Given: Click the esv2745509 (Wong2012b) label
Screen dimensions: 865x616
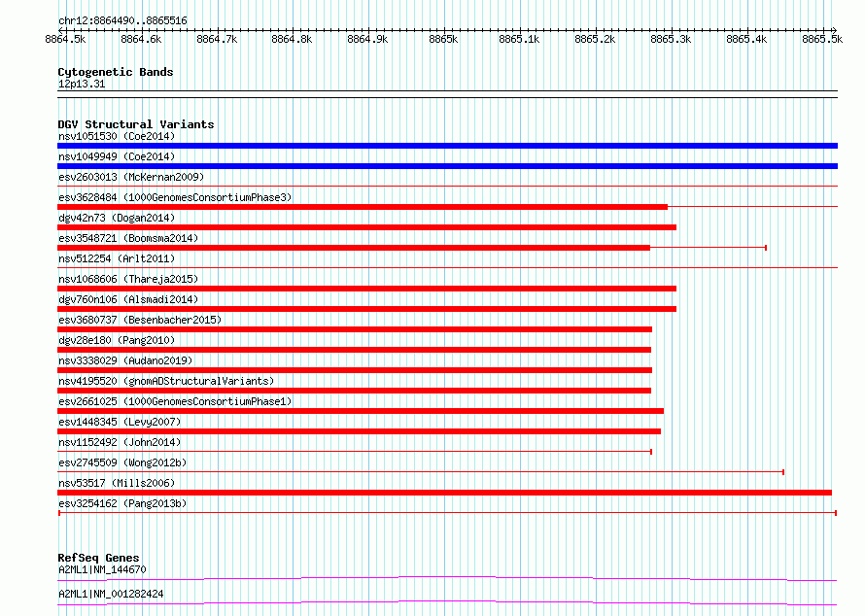Looking at the screenshot, I should pos(122,462).
